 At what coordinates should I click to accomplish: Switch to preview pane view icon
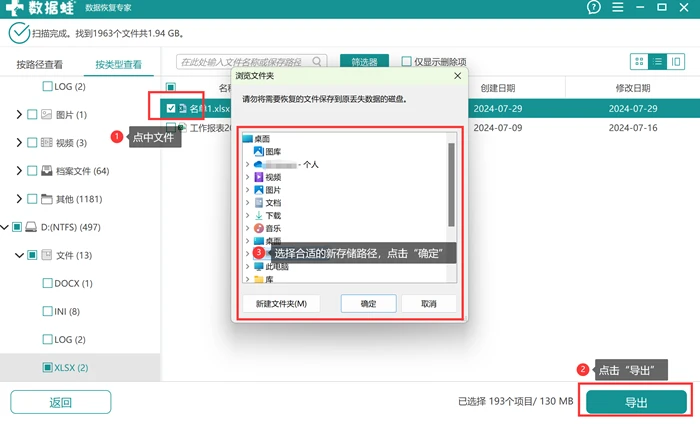(x=676, y=62)
